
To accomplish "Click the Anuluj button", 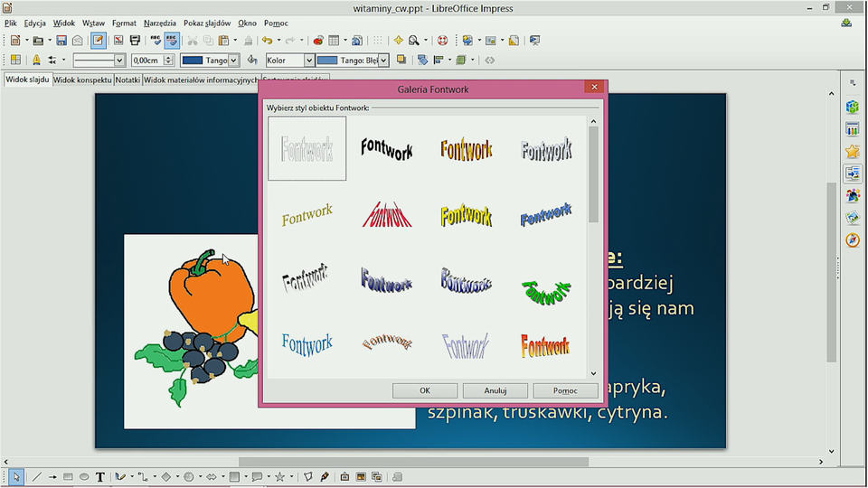I will coord(495,391).
